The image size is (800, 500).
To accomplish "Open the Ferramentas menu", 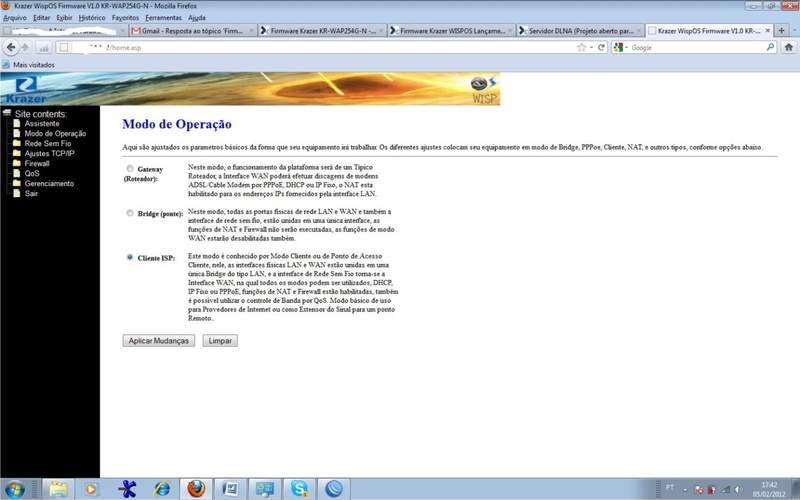I will pos(163,18).
